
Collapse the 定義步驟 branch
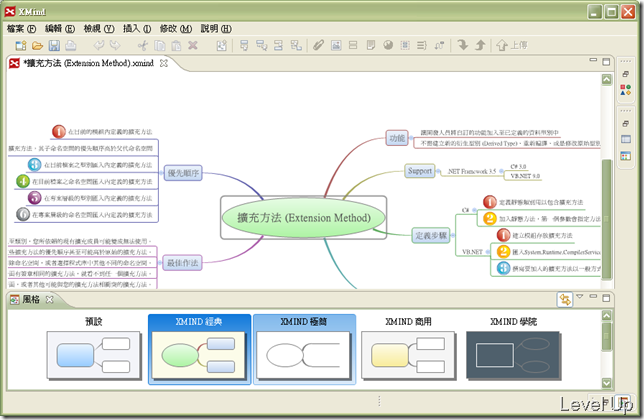click(x=453, y=236)
